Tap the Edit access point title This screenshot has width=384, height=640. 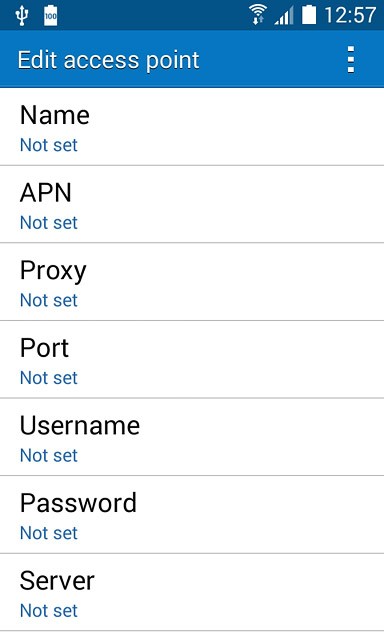(109, 60)
